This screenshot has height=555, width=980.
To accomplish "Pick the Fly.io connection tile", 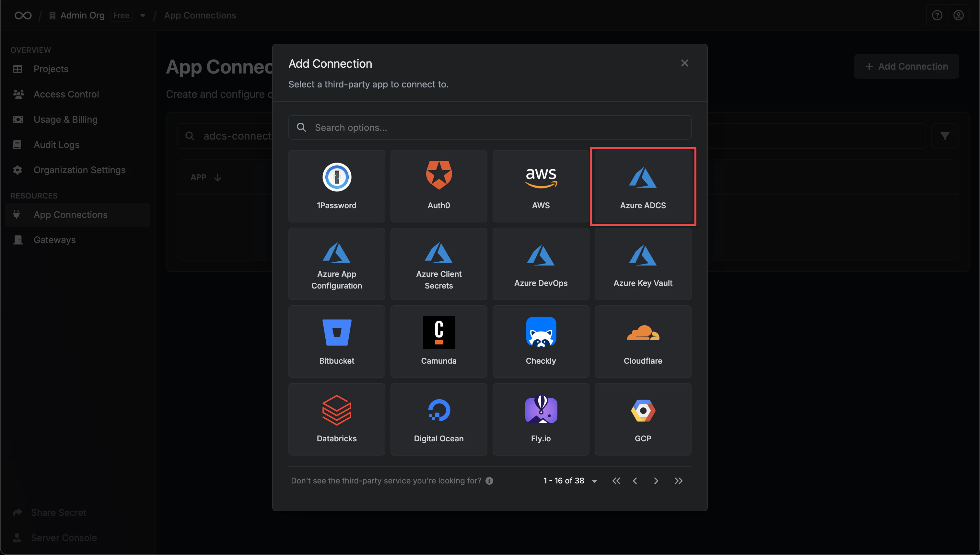I will point(541,419).
